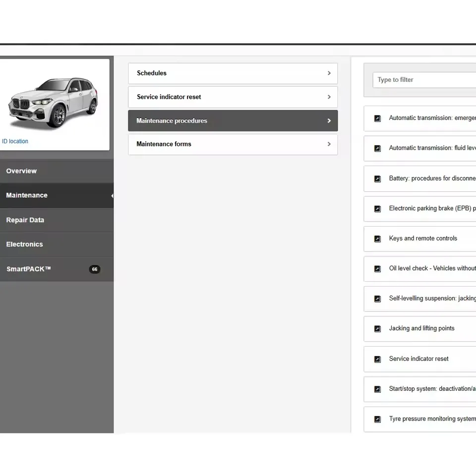
Task: Open the Overview sidebar section
Action: (x=21, y=171)
